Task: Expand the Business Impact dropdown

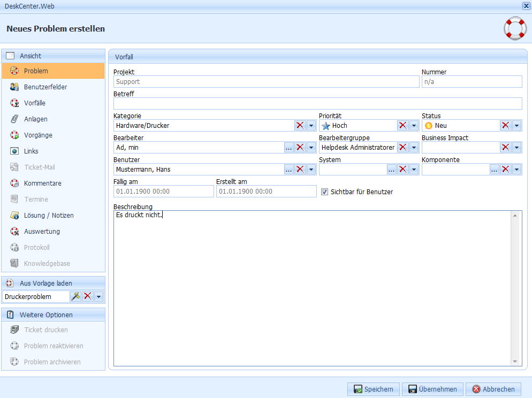Action: (x=516, y=148)
